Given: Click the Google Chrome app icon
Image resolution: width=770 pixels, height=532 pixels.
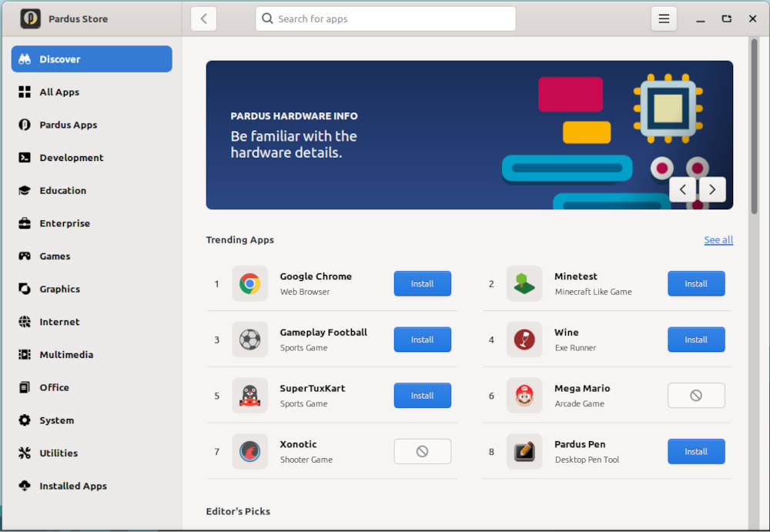Looking at the screenshot, I should (x=249, y=284).
